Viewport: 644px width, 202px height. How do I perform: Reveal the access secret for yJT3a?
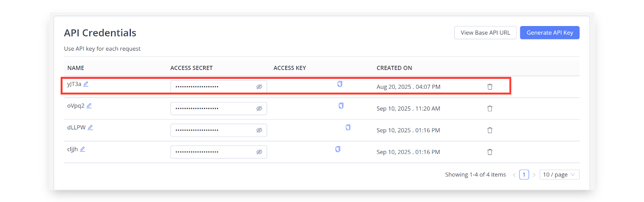pos(259,87)
